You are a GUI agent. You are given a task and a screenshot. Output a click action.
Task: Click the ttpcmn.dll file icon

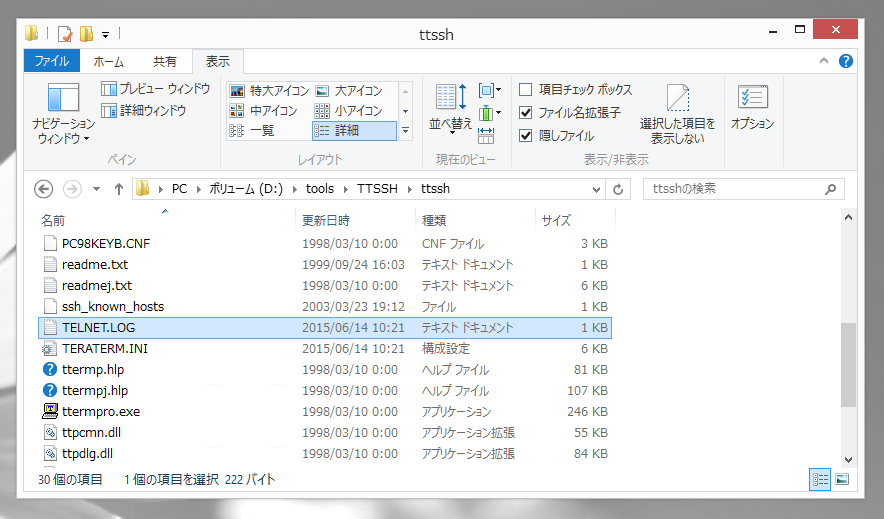pos(50,433)
